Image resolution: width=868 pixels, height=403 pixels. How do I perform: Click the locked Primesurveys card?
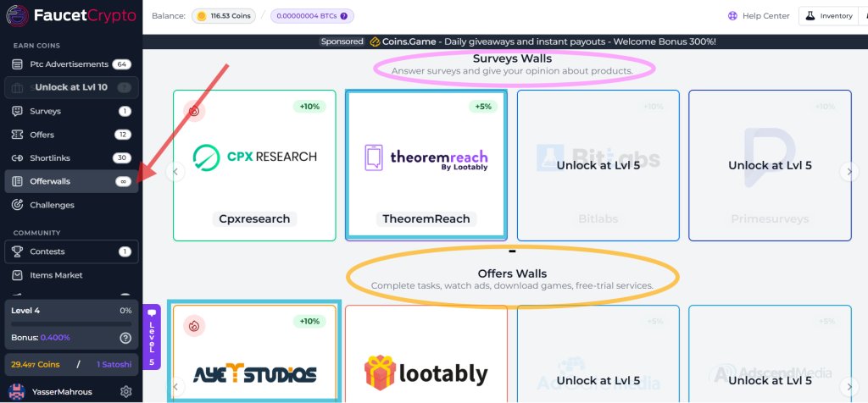(x=770, y=165)
